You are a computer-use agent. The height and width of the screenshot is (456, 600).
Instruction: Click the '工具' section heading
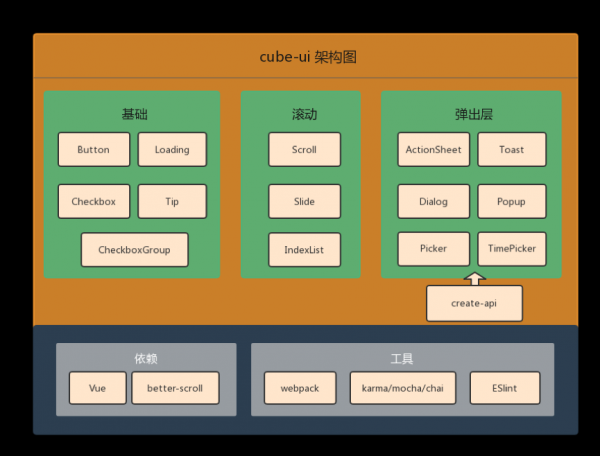coord(402,358)
